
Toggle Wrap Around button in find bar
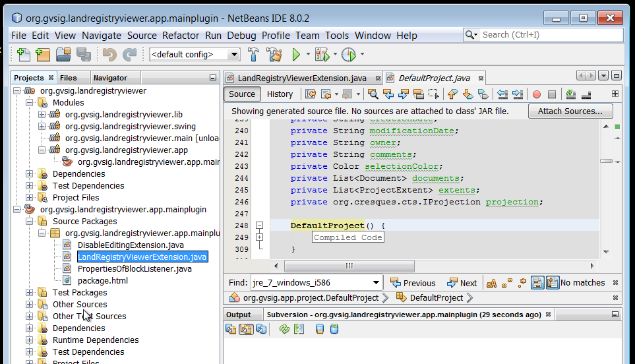552,283
